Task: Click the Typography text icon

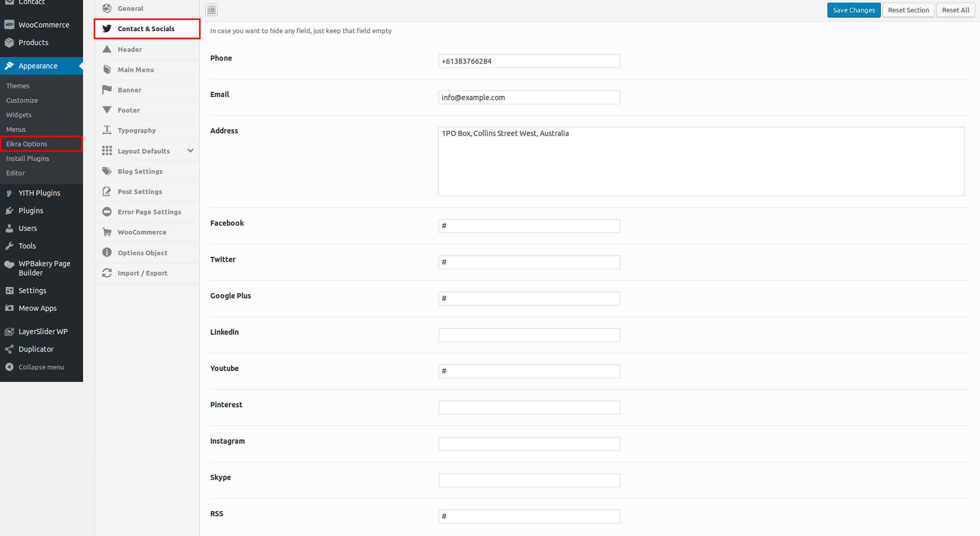Action: click(x=107, y=130)
